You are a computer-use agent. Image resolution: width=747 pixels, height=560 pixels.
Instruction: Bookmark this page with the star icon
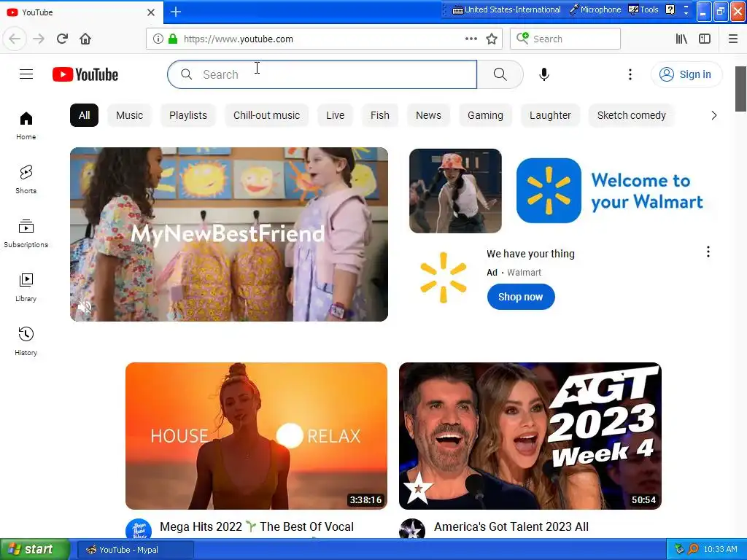492,39
